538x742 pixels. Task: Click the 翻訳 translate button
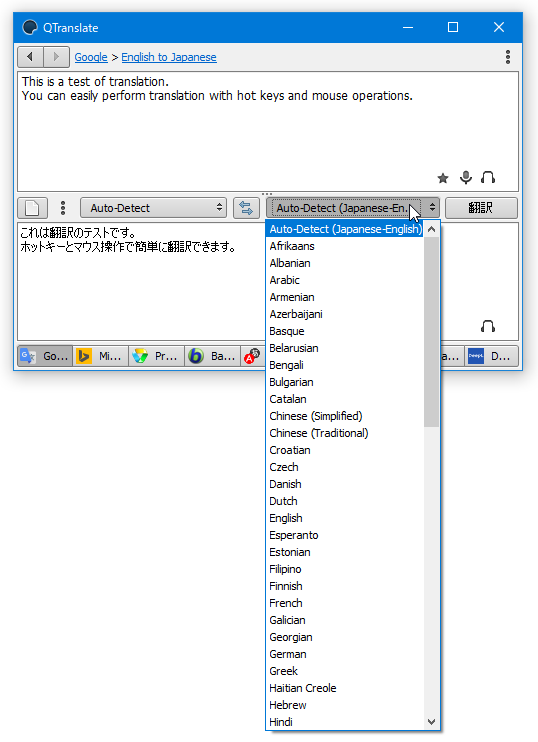pos(481,208)
